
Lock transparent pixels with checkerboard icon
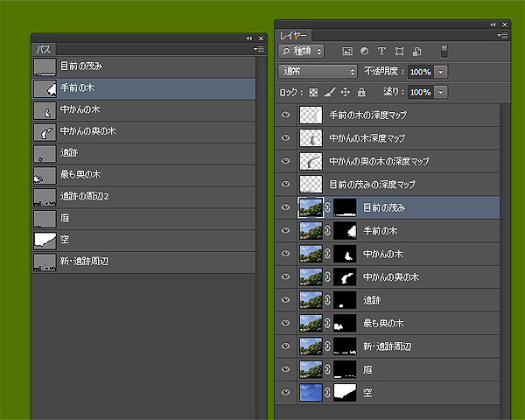[x=313, y=92]
